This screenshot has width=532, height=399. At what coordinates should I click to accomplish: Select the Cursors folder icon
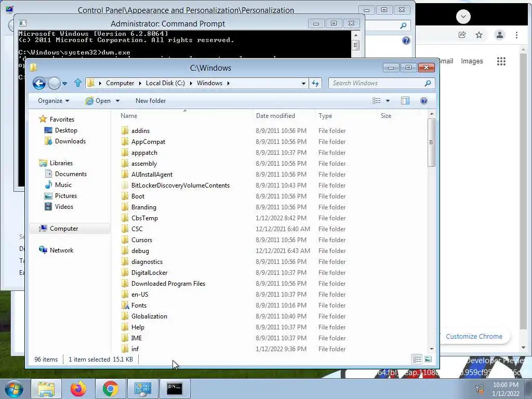point(125,240)
